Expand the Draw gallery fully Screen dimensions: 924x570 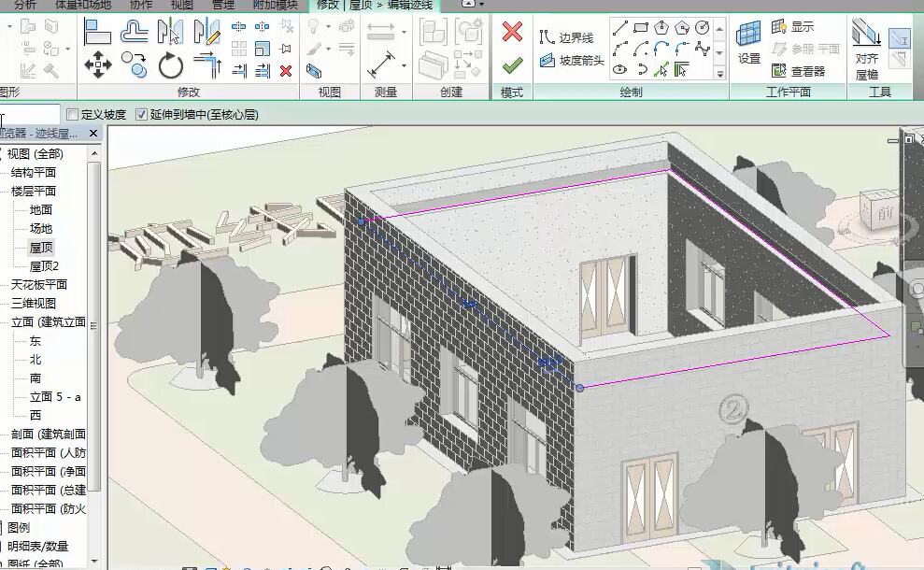coord(719,74)
